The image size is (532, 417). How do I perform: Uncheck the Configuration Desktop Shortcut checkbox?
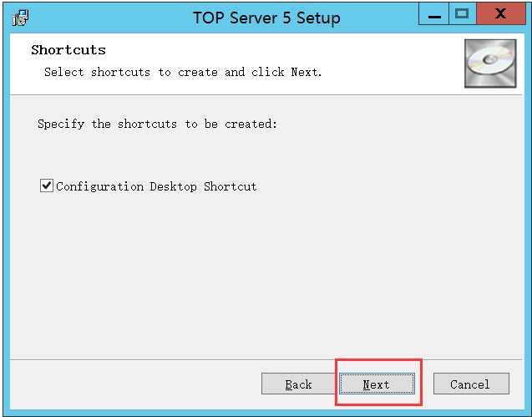[x=46, y=186]
